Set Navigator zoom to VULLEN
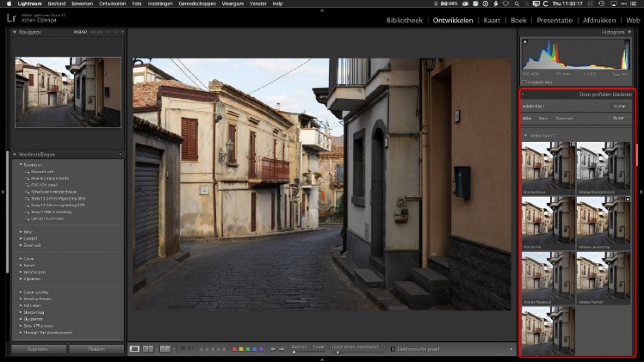The width and height of the screenshot is (644, 362). coord(96,32)
